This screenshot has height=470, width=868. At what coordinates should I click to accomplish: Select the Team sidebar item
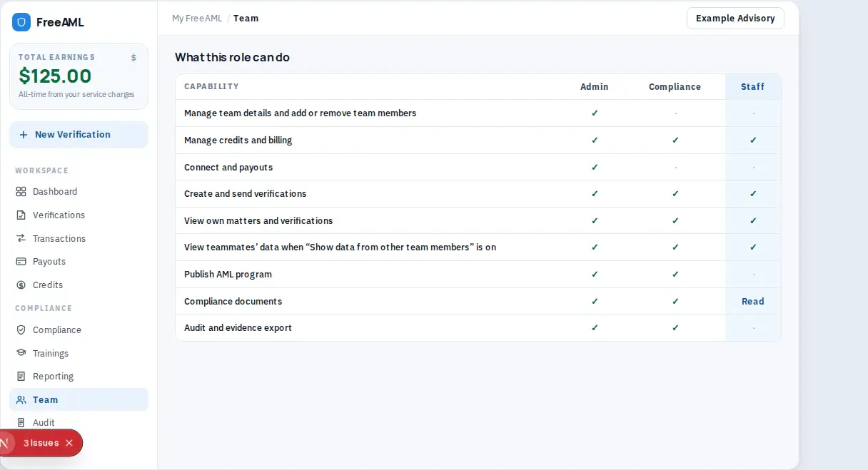tap(79, 400)
